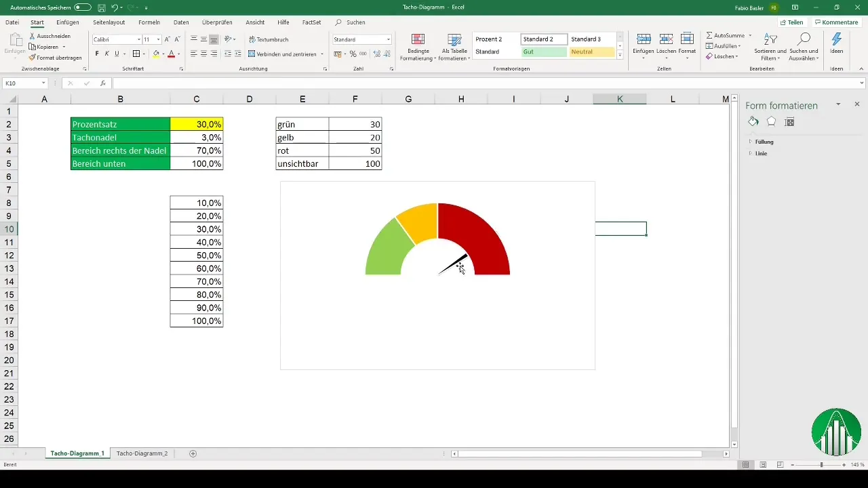
Task: Align text to top of cell
Action: 194,39
